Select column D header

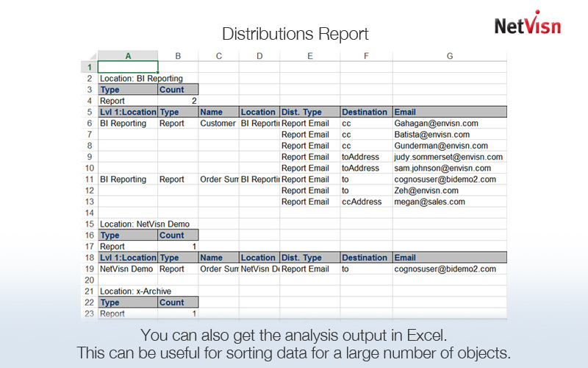pyautogui.click(x=259, y=56)
